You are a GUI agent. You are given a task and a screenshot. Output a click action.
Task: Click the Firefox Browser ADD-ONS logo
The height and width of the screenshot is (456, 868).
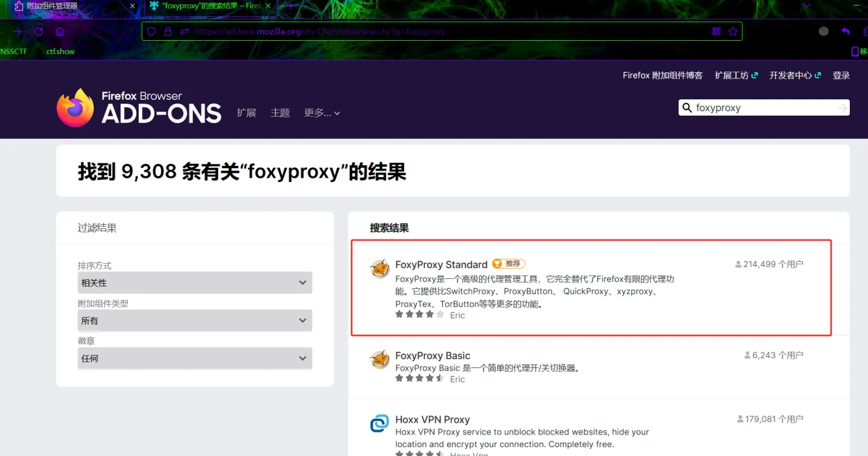click(139, 108)
